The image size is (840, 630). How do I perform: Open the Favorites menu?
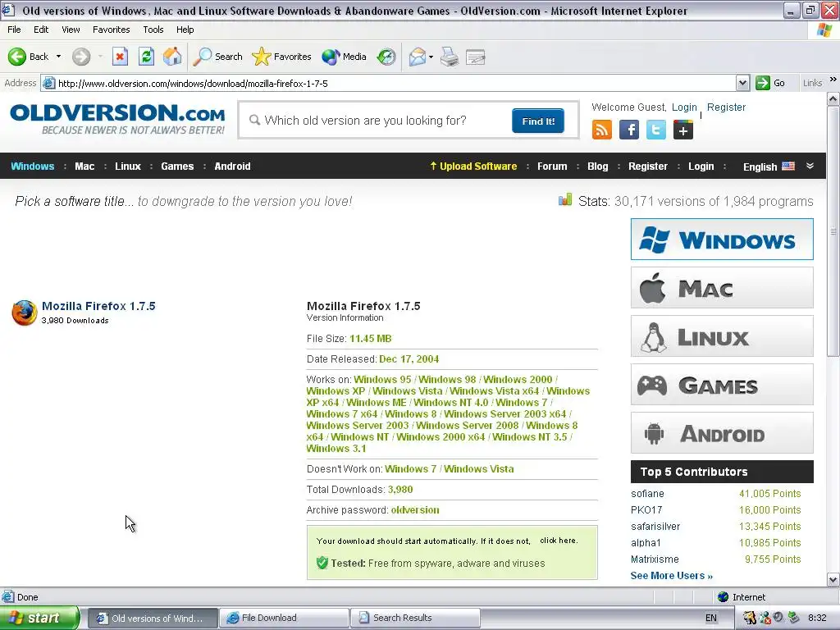click(111, 30)
